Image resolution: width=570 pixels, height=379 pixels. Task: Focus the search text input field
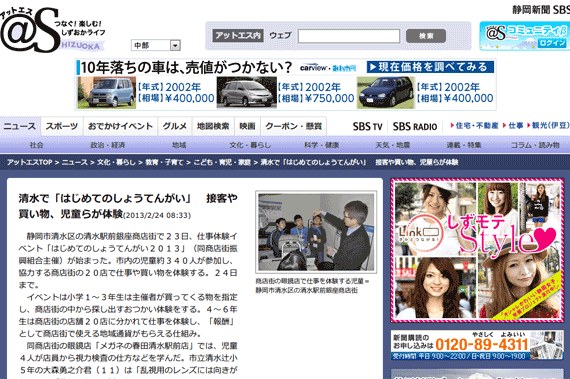coord(349,36)
